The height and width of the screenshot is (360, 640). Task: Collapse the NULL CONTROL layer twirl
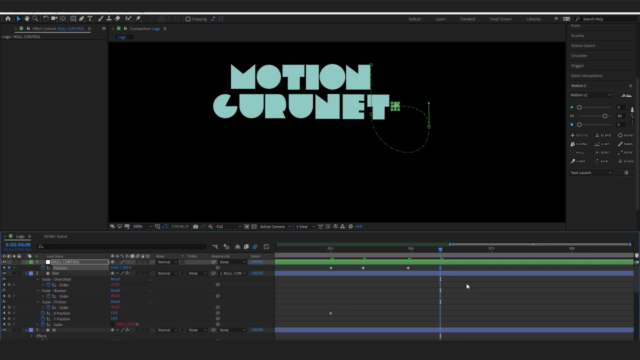(x=26, y=262)
